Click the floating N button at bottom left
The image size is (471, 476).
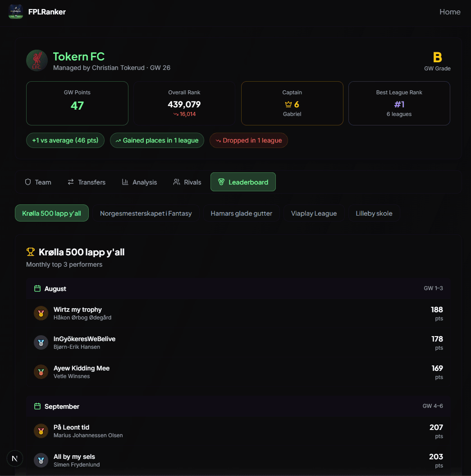point(15,458)
